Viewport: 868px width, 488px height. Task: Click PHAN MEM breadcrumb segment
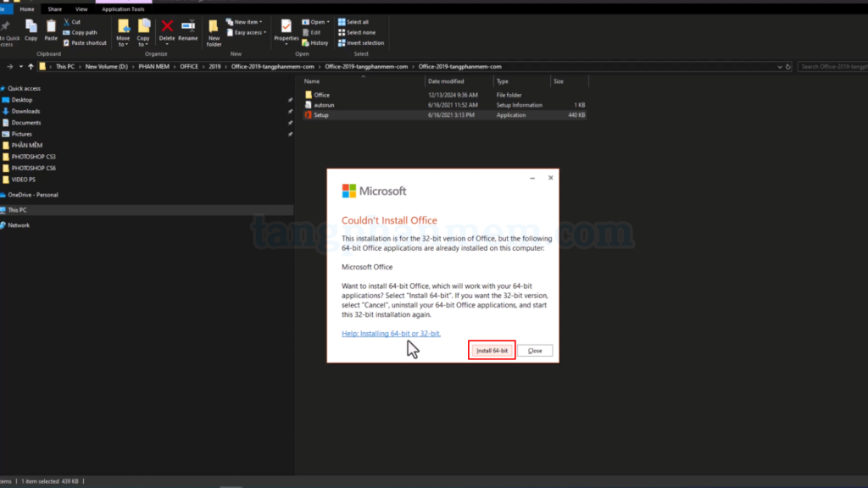pos(154,66)
